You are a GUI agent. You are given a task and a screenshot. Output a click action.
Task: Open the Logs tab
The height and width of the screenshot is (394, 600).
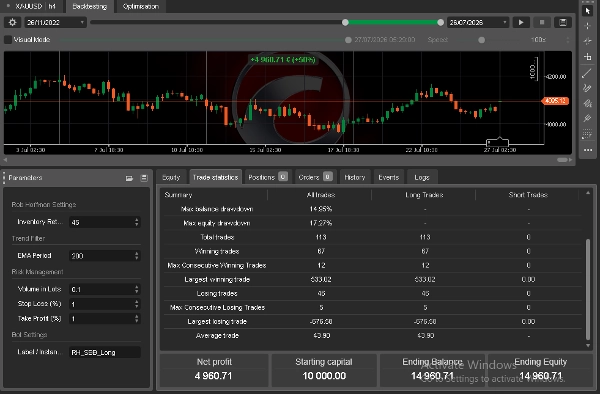click(x=422, y=177)
